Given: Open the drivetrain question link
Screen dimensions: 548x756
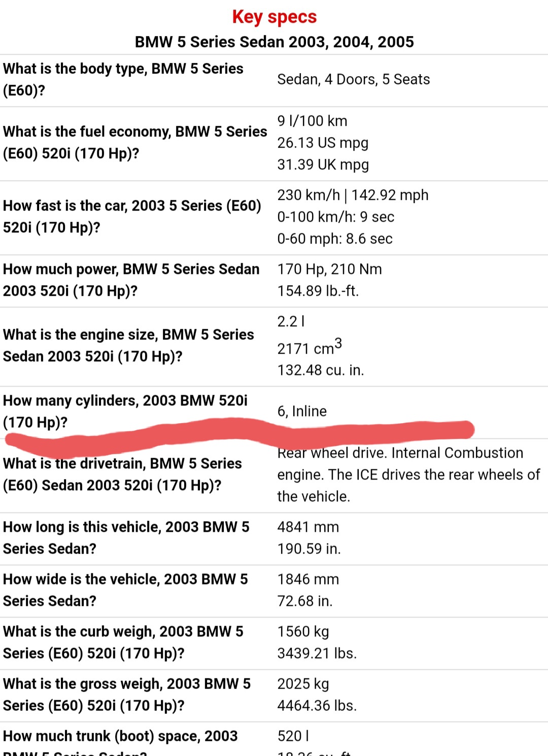Looking at the screenshot, I should click(x=122, y=474).
